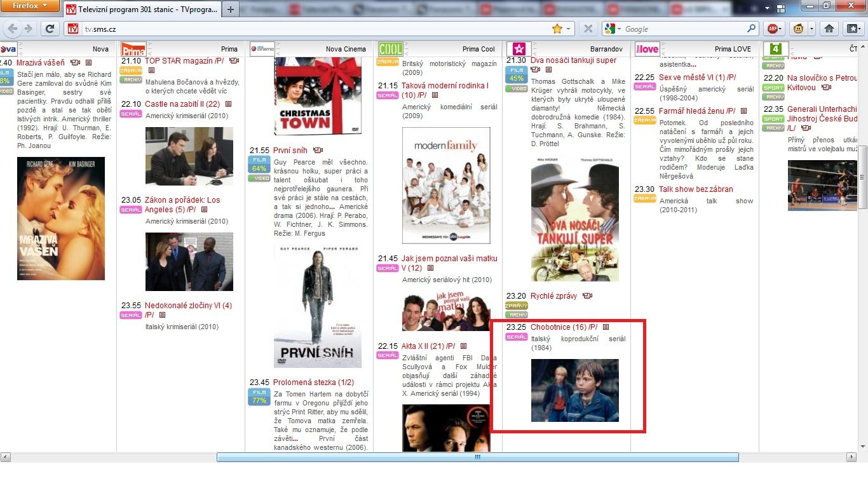Open the První sníh film link
The image size is (868, 488).
290,151
